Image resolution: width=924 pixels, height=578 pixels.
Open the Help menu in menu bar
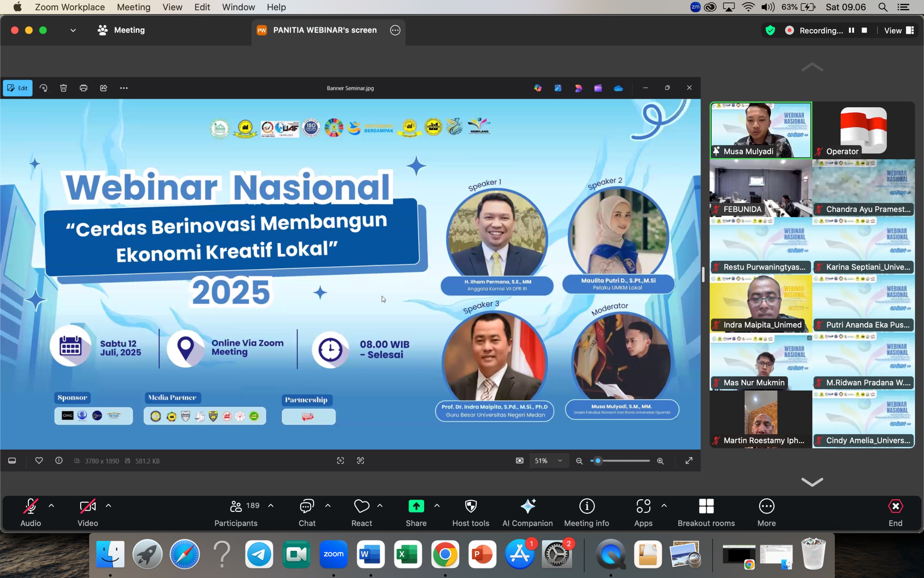pyautogui.click(x=276, y=7)
